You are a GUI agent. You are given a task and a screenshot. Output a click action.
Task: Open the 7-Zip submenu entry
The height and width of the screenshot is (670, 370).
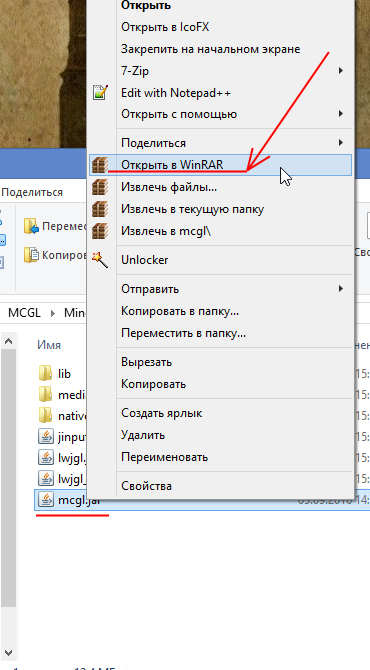point(135,71)
